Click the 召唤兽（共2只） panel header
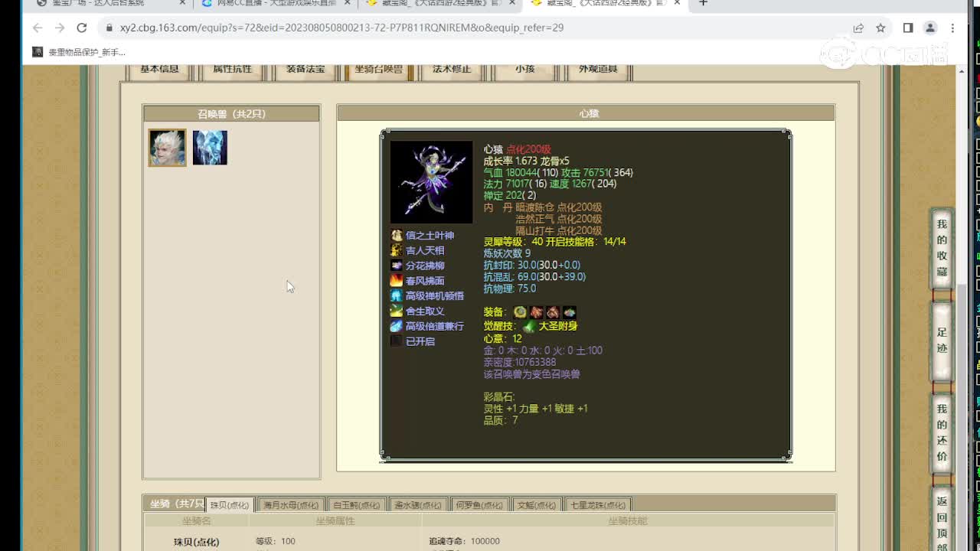This screenshot has height=551, width=980. [x=231, y=113]
